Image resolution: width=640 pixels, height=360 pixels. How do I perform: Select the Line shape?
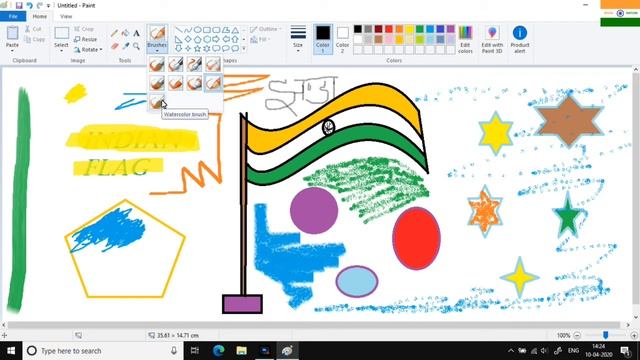point(179,30)
